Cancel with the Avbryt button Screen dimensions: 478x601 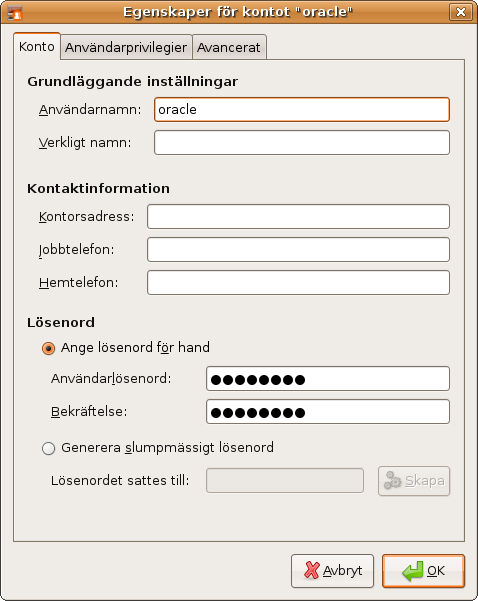tap(332, 571)
